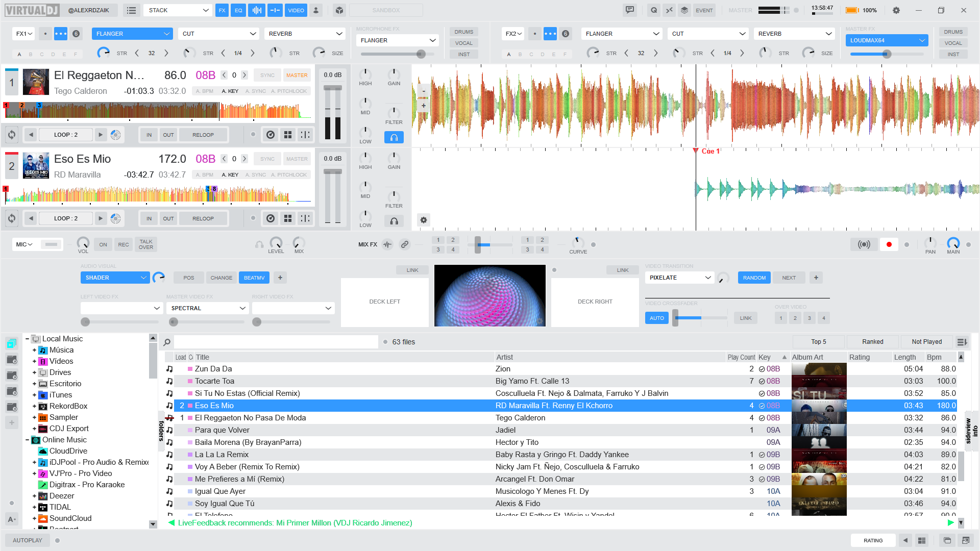Click the DRUMS stem button in FX1
Screen dimensions: 980x551
coord(464,32)
